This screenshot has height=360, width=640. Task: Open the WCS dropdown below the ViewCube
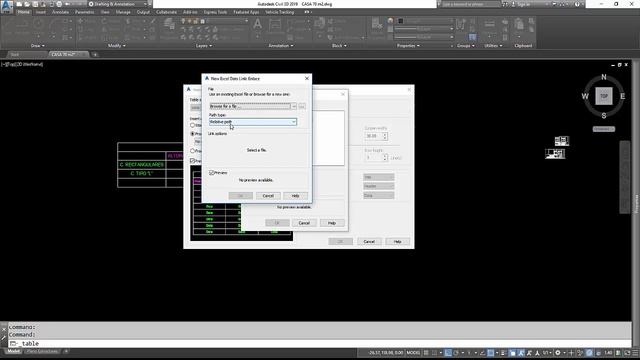[x=604, y=129]
